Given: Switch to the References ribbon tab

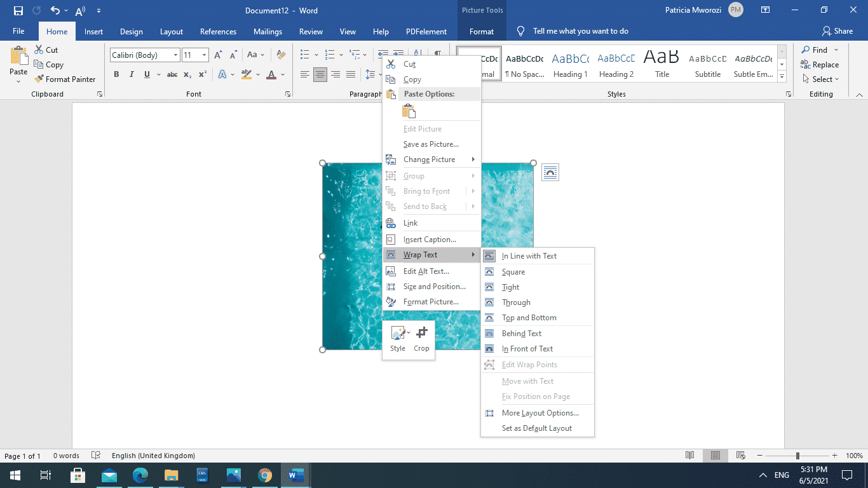Looking at the screenshot, I should [x=218, y=30].
